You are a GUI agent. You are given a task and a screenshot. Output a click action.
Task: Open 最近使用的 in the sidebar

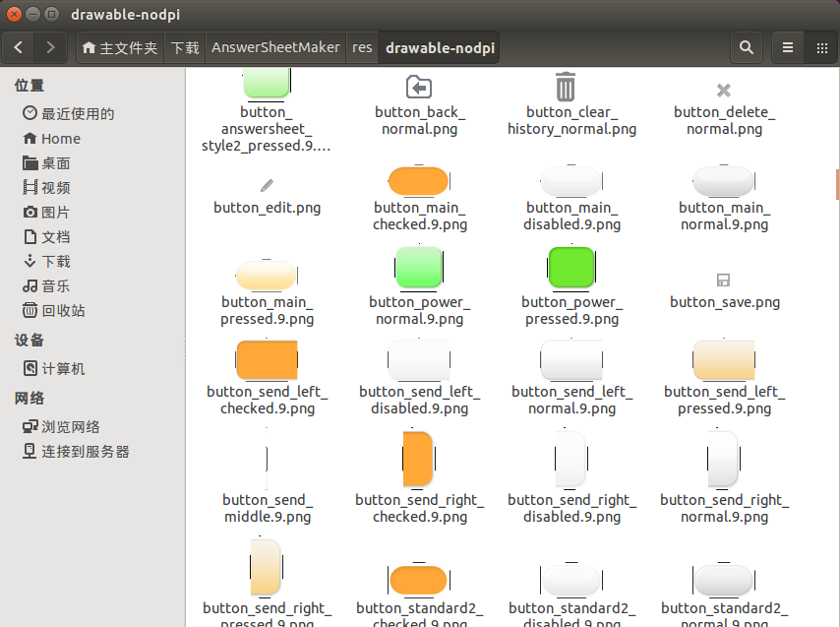tap(69, 113)
